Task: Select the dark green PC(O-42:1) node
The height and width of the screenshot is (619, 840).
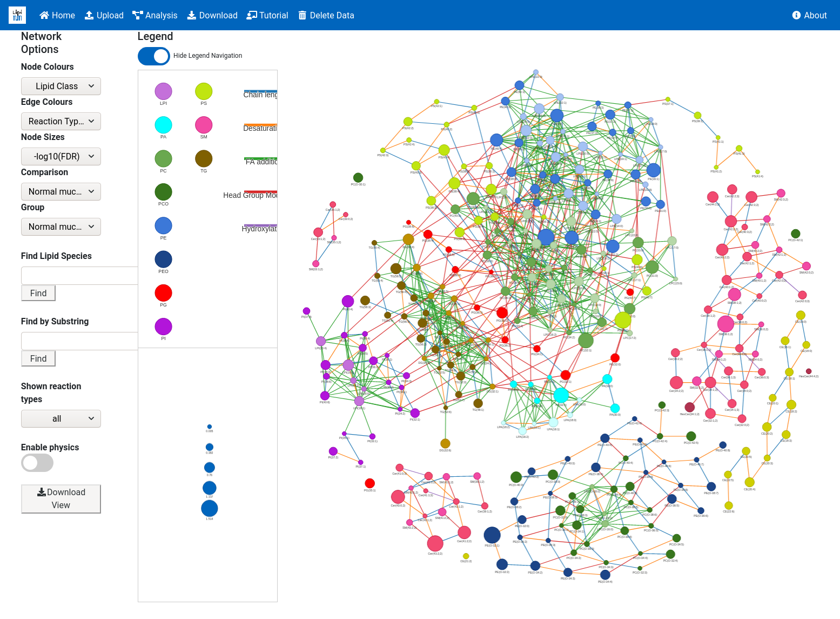Action: pyautogui.click(x=795, y=234)
